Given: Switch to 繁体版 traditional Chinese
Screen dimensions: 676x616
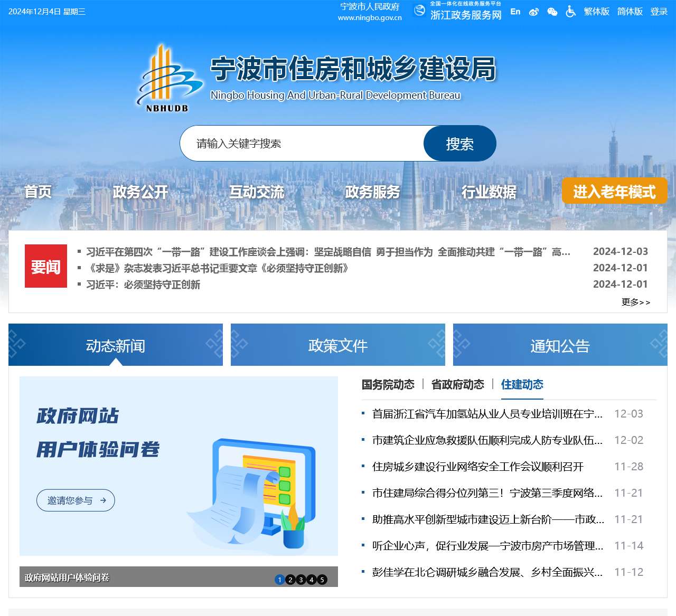Looking at the screenshot, I should (x=597, y=12).
